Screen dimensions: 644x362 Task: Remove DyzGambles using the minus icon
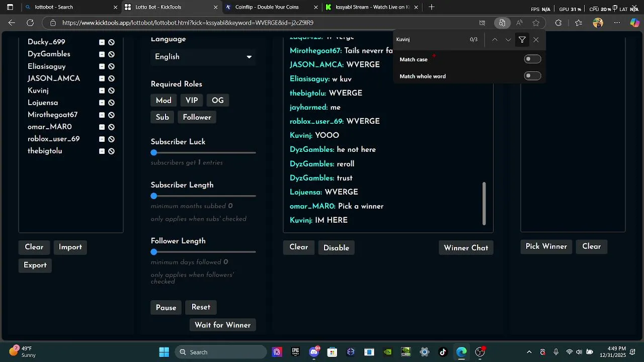[102, 54]
